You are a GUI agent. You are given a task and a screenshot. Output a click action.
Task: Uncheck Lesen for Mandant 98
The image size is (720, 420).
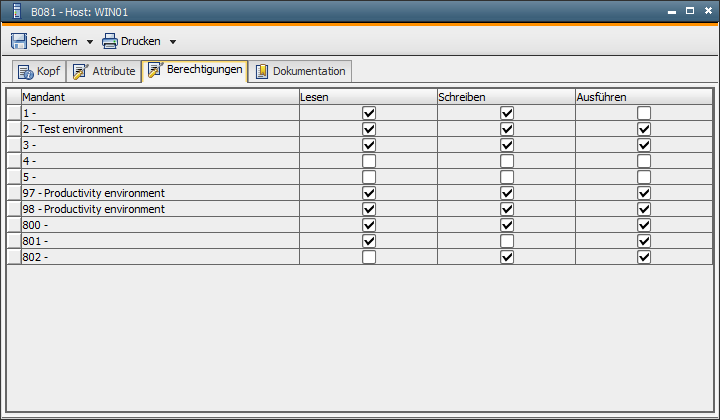(x=369, y=209)
